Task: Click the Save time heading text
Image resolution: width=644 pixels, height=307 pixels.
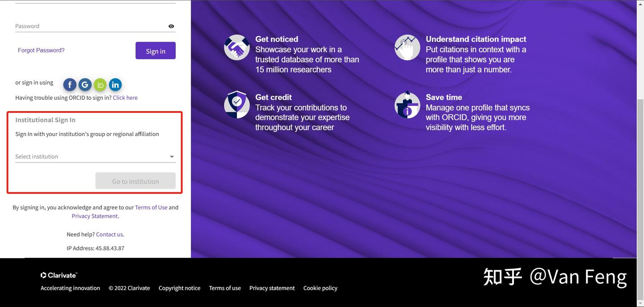Action: tap(444, 97)
